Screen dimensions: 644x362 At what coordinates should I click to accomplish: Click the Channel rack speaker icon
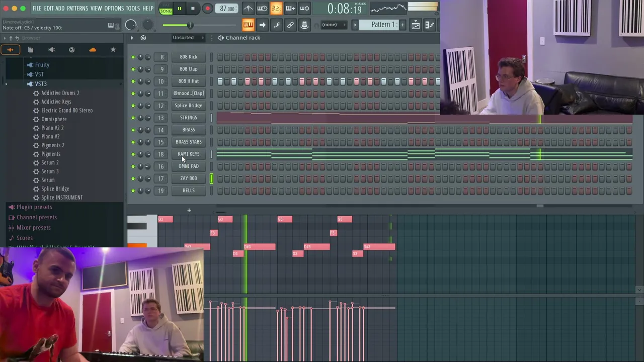pos(220,38)
